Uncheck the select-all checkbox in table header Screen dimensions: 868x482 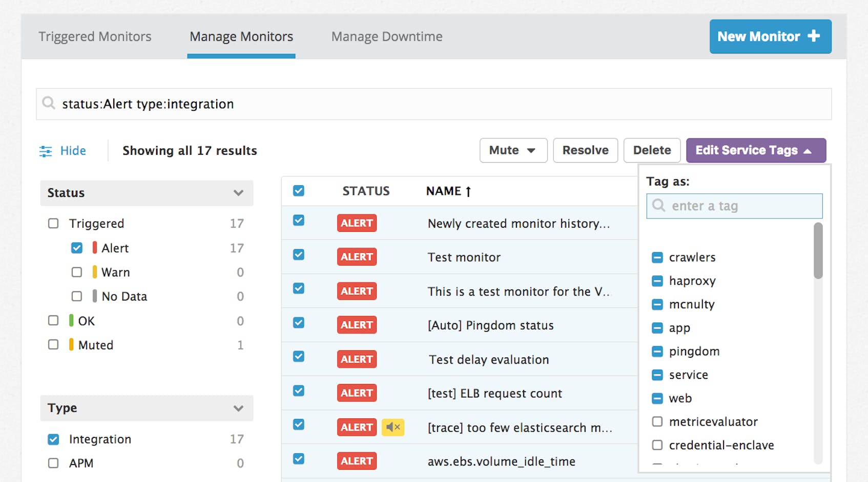coord(298,190)
